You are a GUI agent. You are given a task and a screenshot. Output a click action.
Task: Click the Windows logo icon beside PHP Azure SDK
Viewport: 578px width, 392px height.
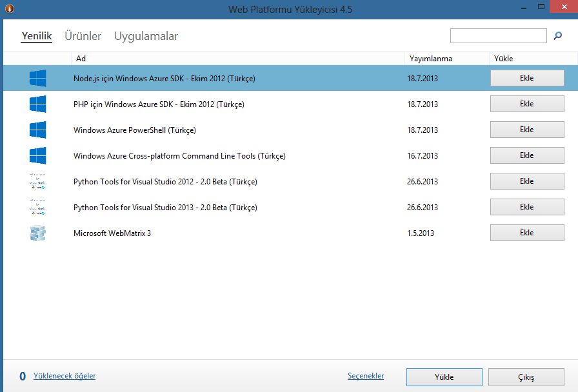pos(37,104)
